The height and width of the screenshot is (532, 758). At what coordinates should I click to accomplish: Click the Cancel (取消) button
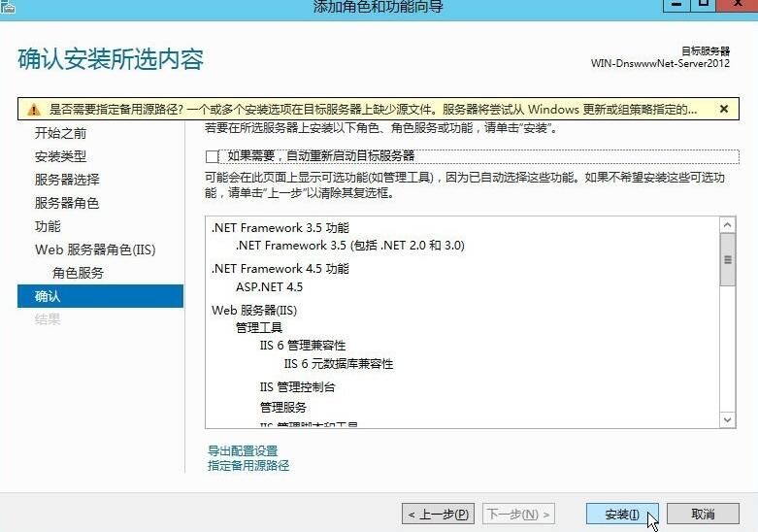(703, 514)
